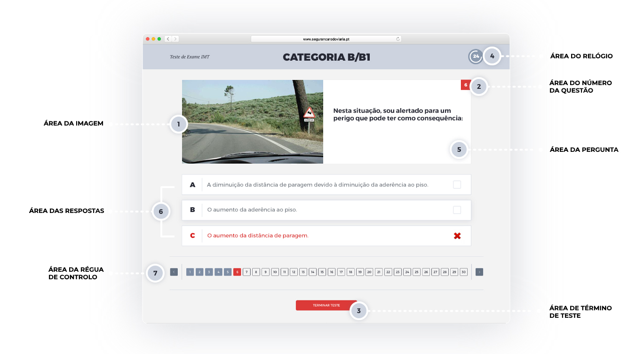Click the road photo with the warning sign
This screenshot has width=644, height=354.
tap(253, 122)
